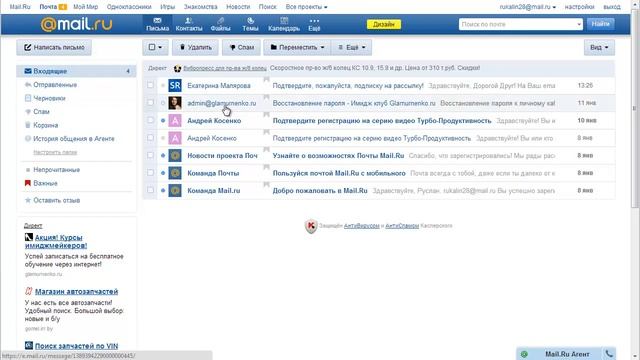The width and height of the screenshot is (640, 360).
Task: Flag the Екатерина Малярова email as important
Action: (266, 79)
